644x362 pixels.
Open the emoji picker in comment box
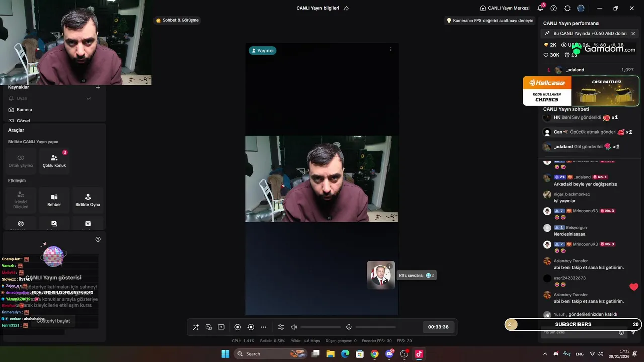[621, 332]
